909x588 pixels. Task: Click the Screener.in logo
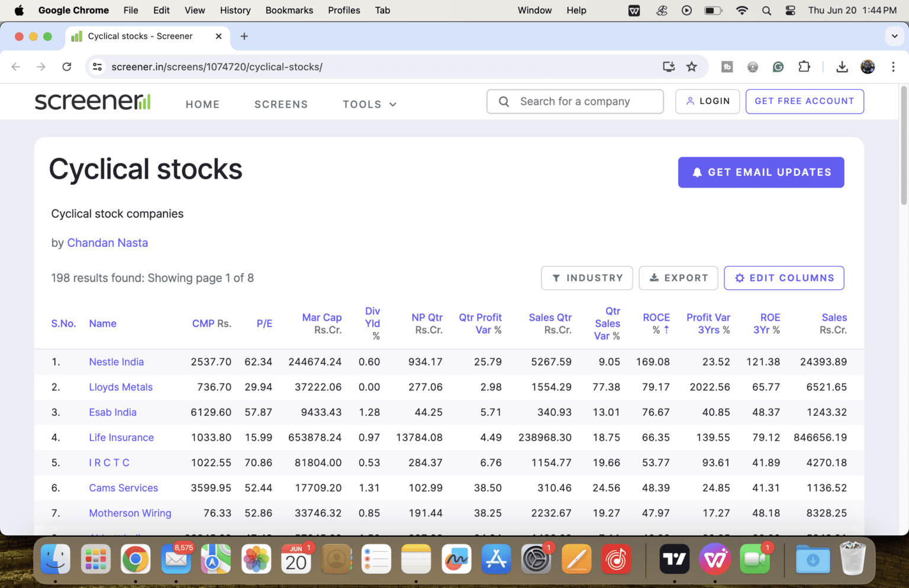click(x=92, y=101)
